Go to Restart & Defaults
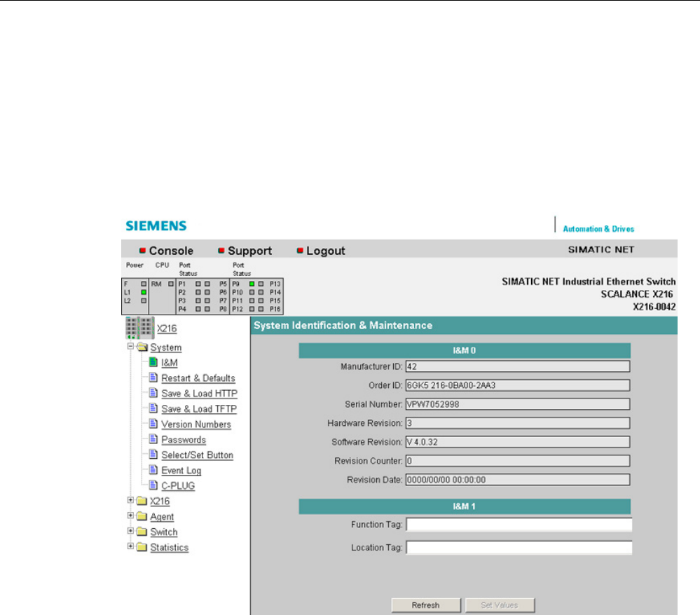Screen dimensions: 700x615 pos(198,378)
